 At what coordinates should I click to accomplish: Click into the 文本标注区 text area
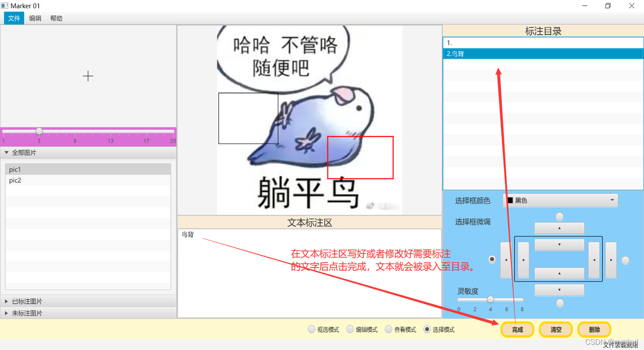point(310,273)
